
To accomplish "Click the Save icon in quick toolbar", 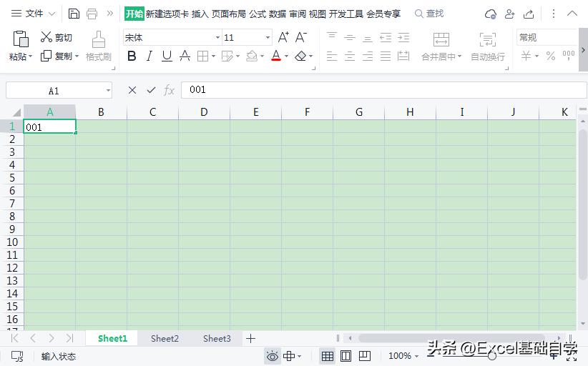I will 74,14.
